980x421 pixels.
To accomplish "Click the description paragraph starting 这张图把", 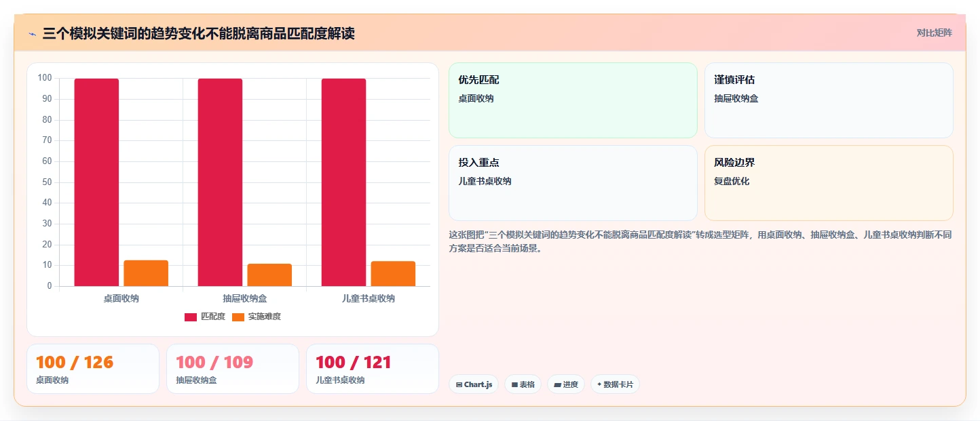I will 700,241.
